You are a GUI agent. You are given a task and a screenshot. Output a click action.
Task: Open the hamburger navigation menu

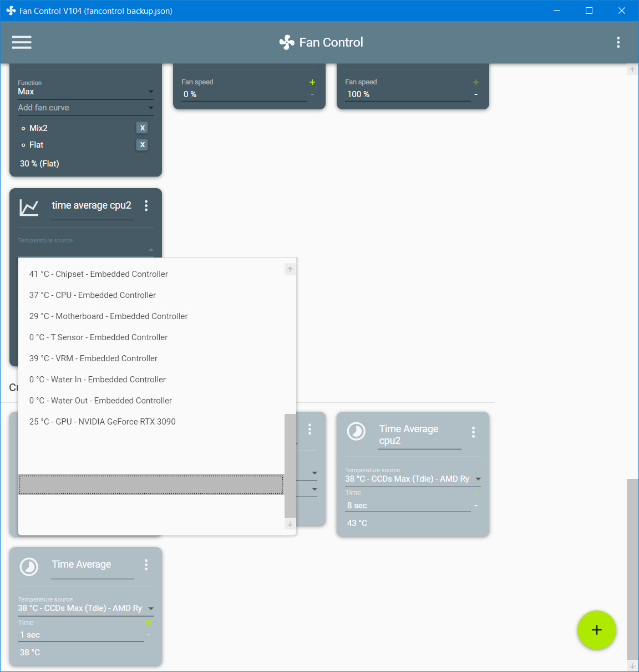(22, 42)
